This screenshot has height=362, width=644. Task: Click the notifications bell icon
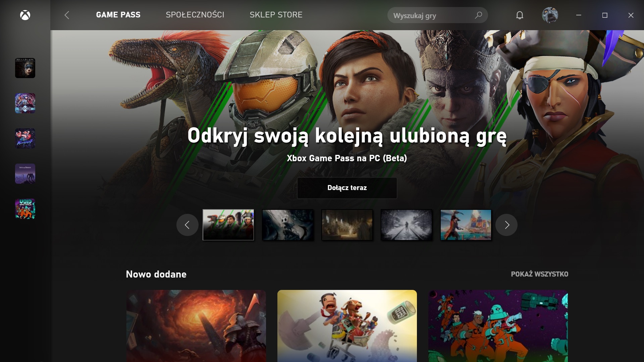[520, 15]
